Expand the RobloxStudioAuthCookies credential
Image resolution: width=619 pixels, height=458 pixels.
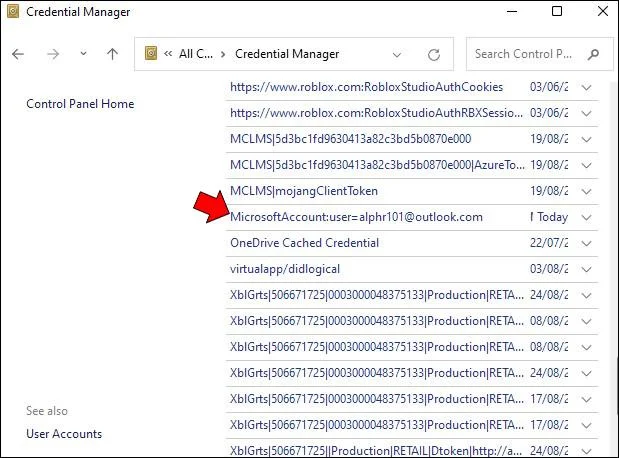coord(587,87)
